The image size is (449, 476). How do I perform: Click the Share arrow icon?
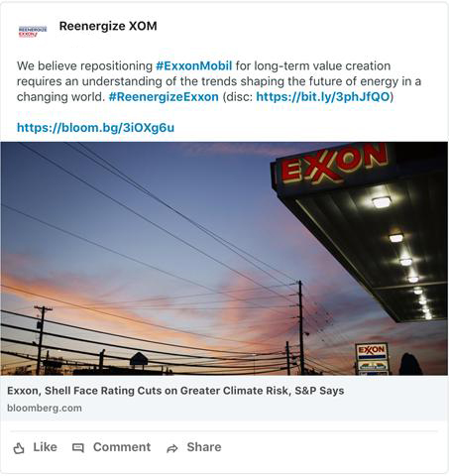(172, 448)
